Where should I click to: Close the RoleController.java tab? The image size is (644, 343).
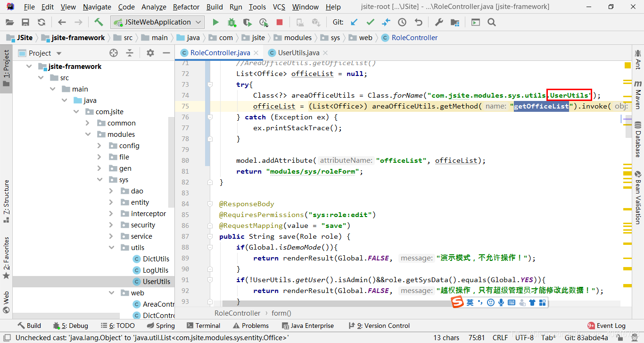point(256,53)
